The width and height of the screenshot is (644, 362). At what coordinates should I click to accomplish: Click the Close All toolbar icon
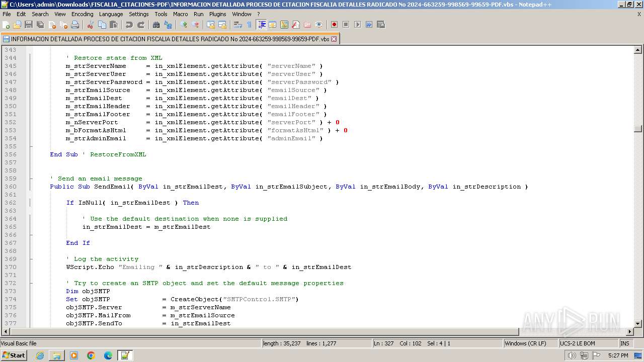63,25
